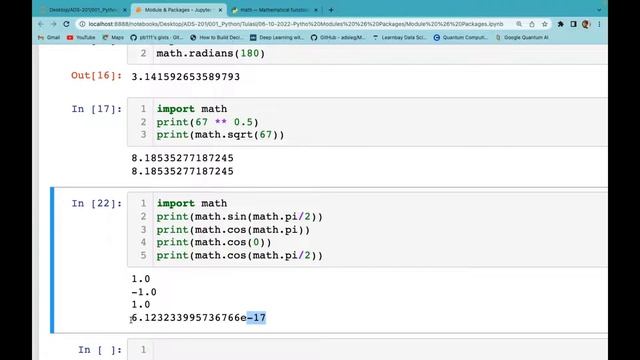Click the print(math.sin(math.pi/2)) line
Image resolution: width=640 pixels, height=360 pixels.
[x=240, y=216]
